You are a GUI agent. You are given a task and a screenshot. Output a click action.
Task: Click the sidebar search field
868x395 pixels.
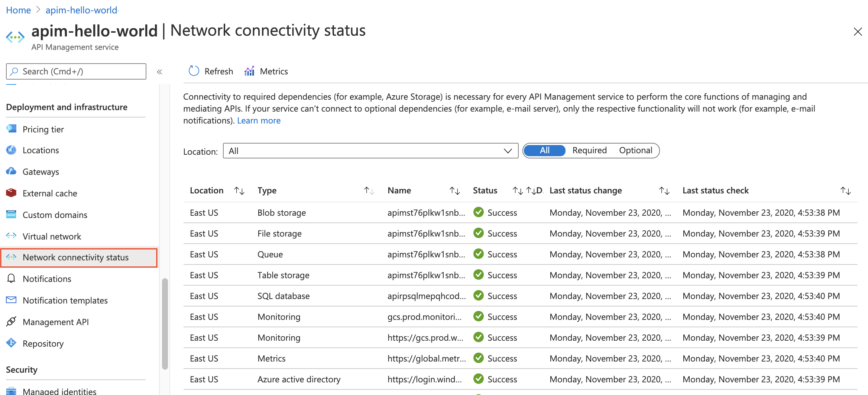click(x=76, y=71)
